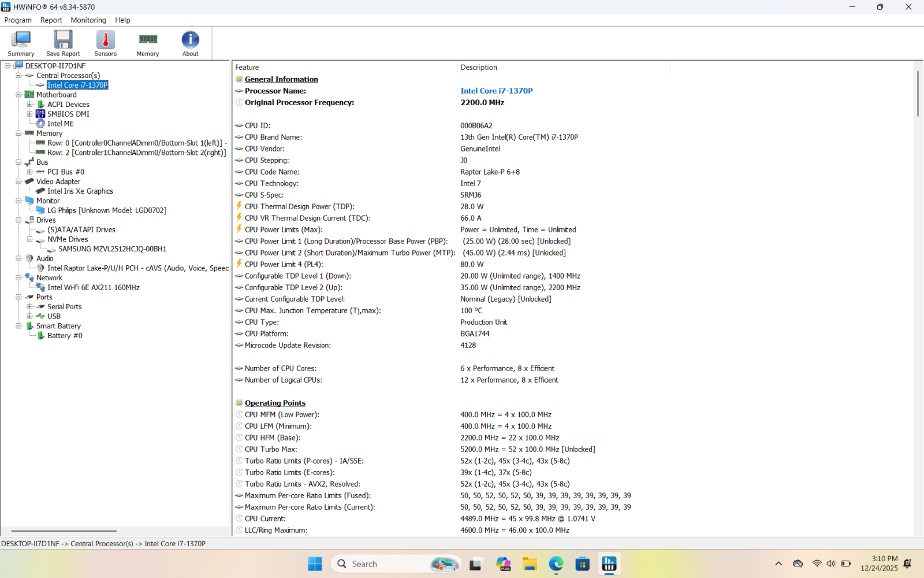Click the battery icon in system tray

point(846,564)
